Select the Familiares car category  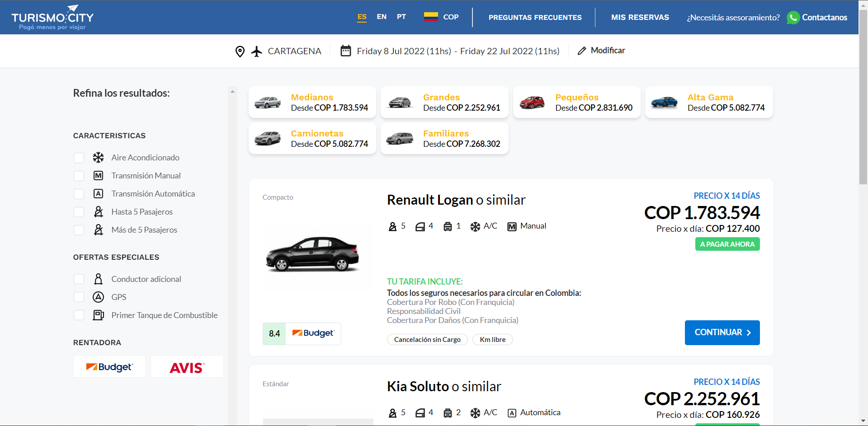pos(444,139)
